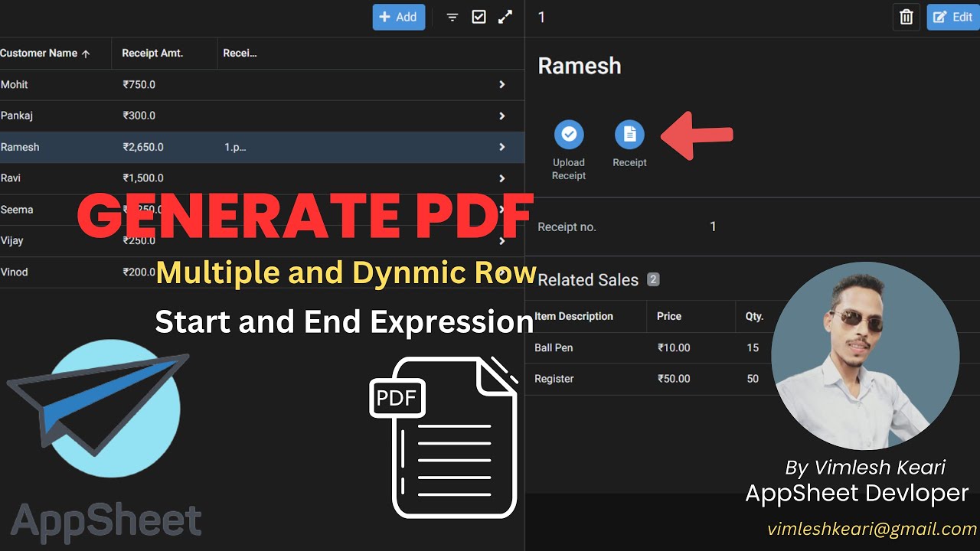
Task: Click the truncated Recei... column header
Action: click(x=240, y=54)
